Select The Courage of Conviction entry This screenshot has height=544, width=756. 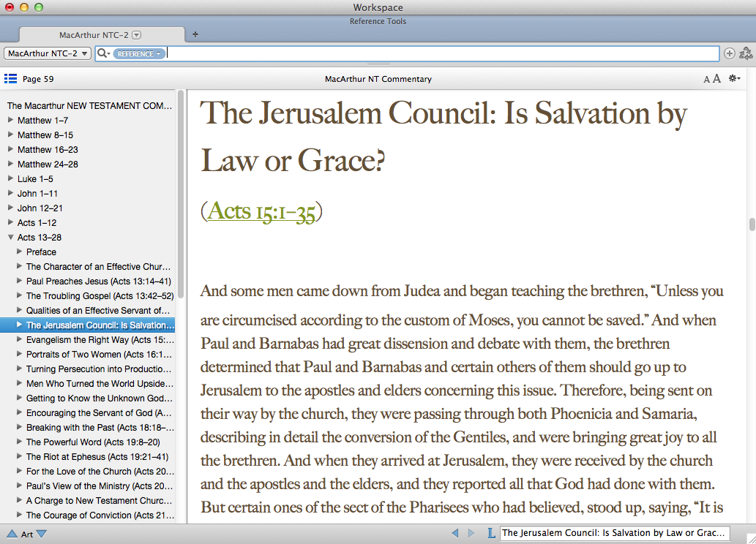(x=100, y=515)
